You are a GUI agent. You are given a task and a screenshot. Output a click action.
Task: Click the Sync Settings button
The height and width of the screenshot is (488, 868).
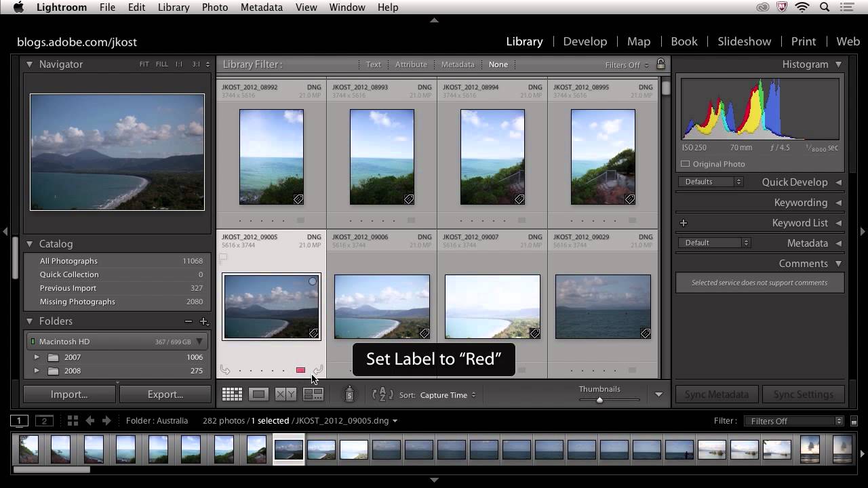(x=804, y=394)
